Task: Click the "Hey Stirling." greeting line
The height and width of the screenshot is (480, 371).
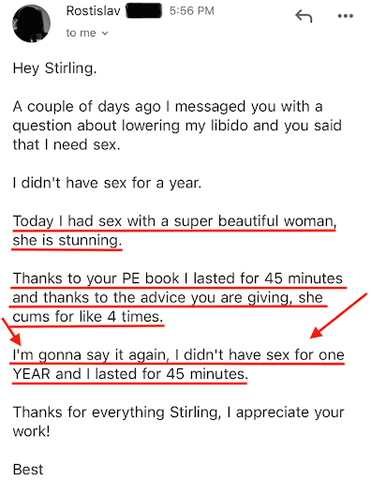Action: (55, 68)
